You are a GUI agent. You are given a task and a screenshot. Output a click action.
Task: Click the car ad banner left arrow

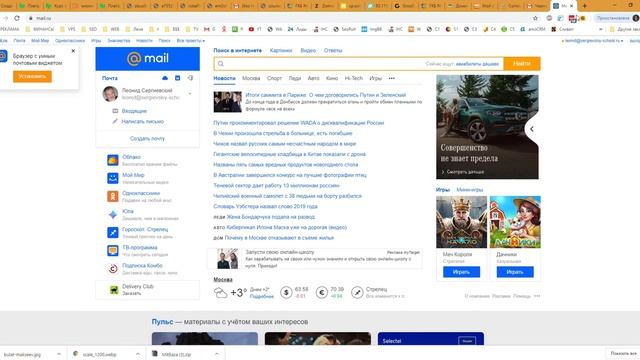pyautogui.click(x=532, y=129)
